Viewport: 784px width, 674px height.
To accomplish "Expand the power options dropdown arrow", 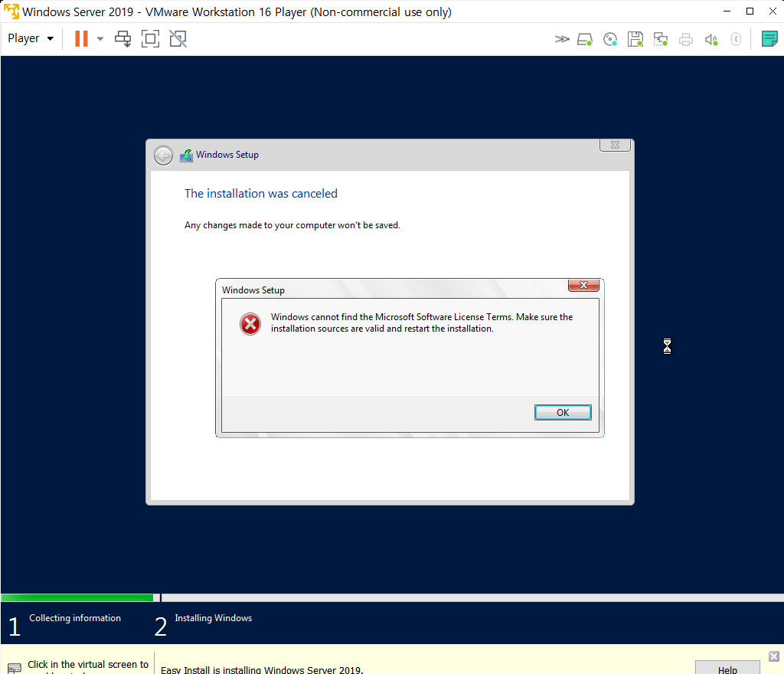I will coord(100,38).
